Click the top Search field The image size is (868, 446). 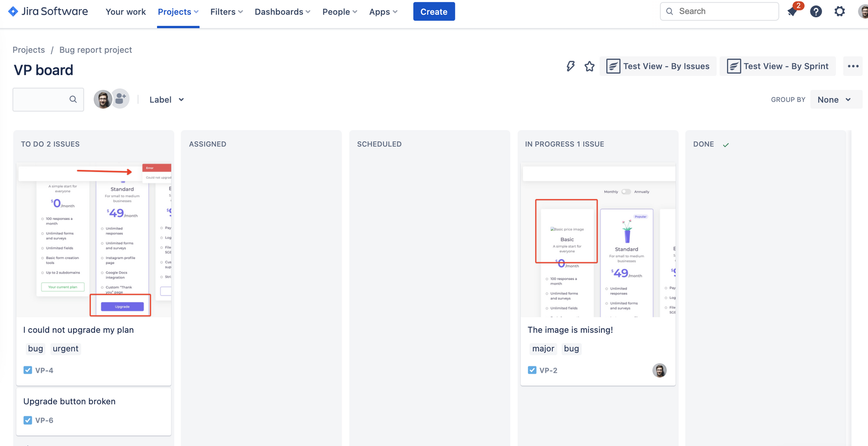coord(719,11)
